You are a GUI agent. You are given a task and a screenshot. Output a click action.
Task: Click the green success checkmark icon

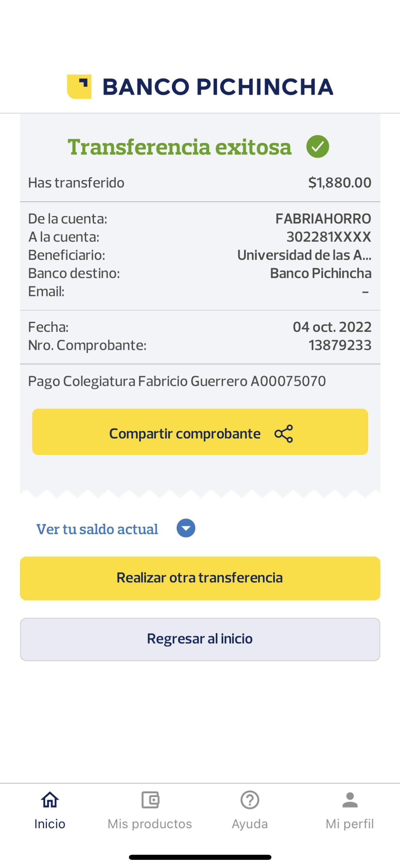pos(318,146)
